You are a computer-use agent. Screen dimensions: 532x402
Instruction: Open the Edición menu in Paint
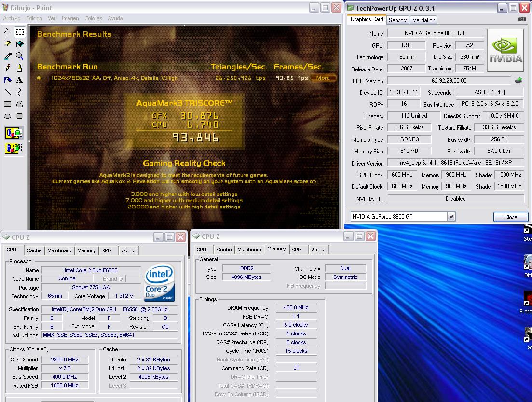[x=34, y=18]
